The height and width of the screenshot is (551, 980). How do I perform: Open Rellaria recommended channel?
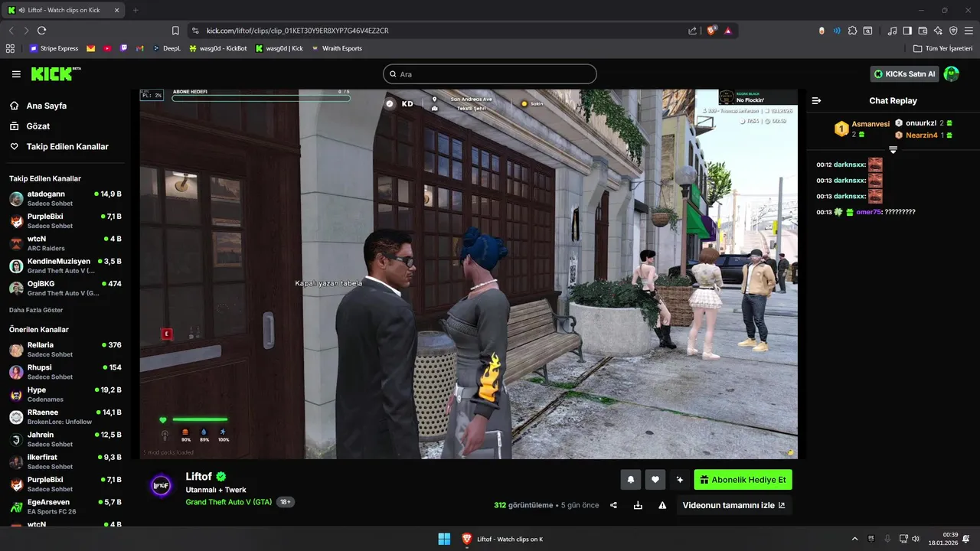pyautogui.click(x=65, y=350)
